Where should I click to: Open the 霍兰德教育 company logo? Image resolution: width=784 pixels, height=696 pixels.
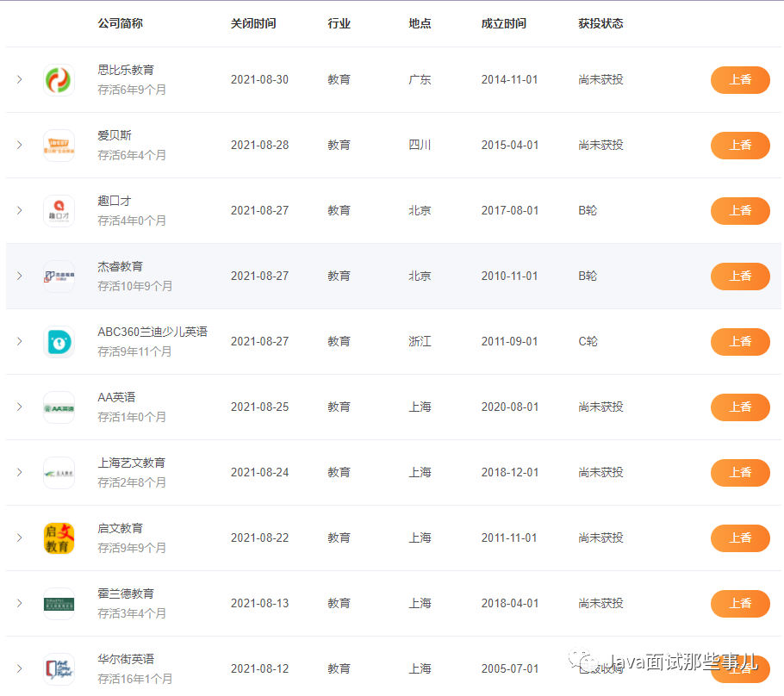point(59,604)
